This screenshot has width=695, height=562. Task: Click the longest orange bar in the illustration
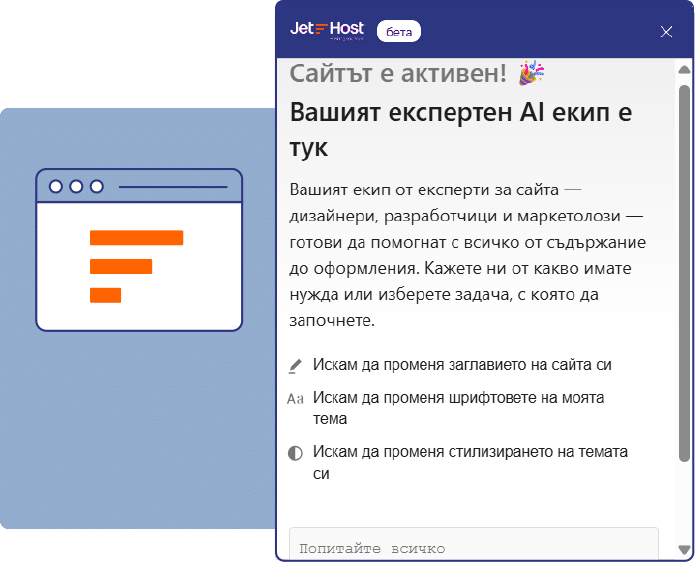(136, 238)
